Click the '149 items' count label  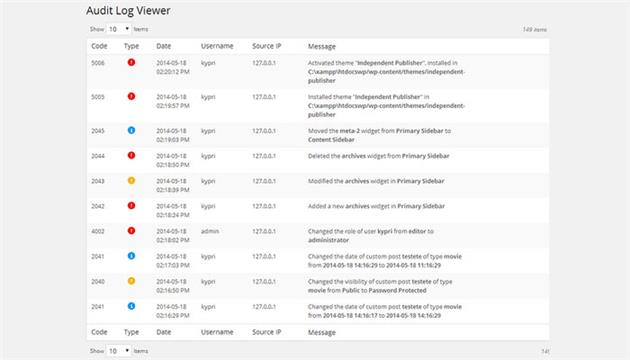[534, 29]
